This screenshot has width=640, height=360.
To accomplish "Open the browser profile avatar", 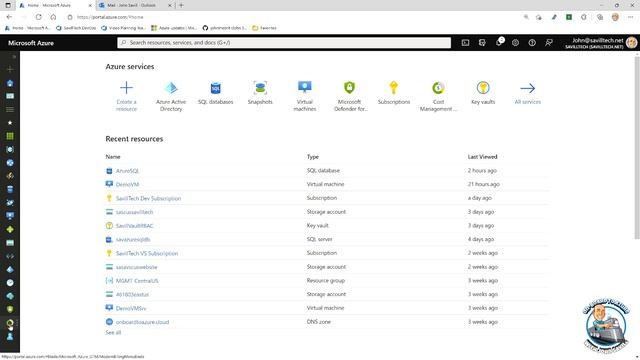I will (615, 17).
